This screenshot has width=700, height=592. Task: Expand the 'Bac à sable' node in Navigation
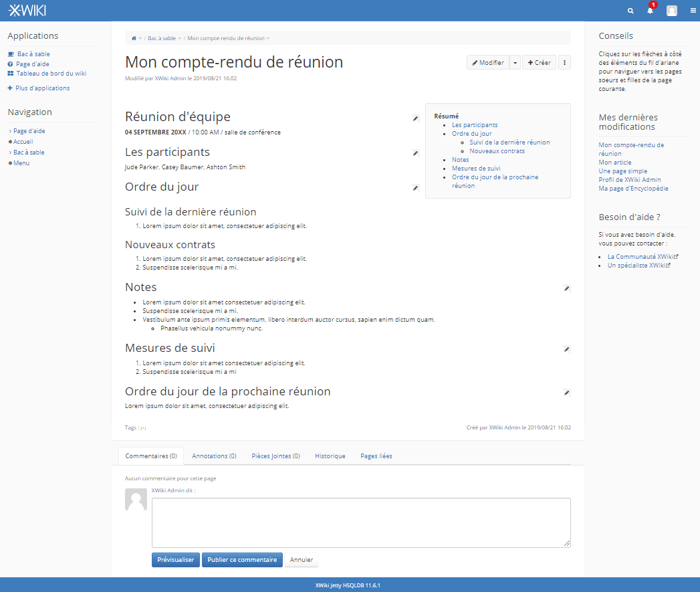(10, 153)
